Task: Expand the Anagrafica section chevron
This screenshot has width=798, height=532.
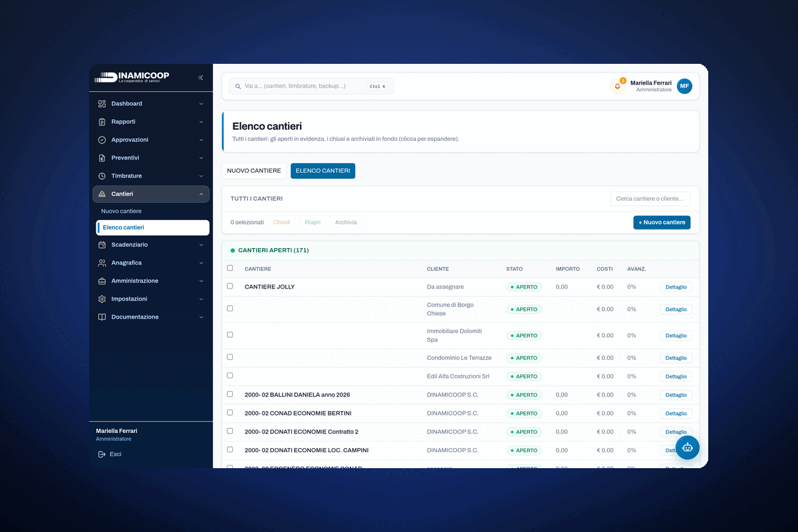Action: point(201,263)
